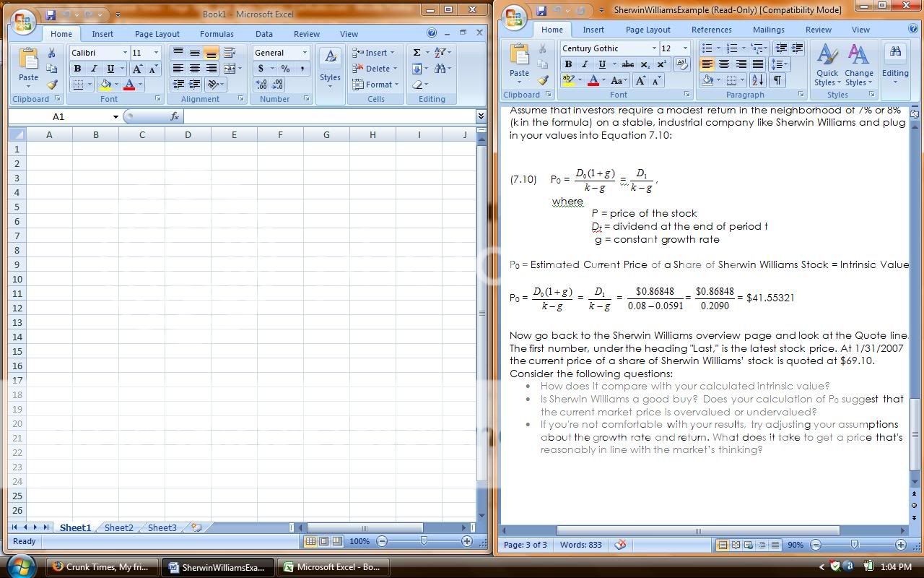Screen dimensions: 924x578
Task: Click the Insert Worksheet tab icon
Action: coord(196,528)
